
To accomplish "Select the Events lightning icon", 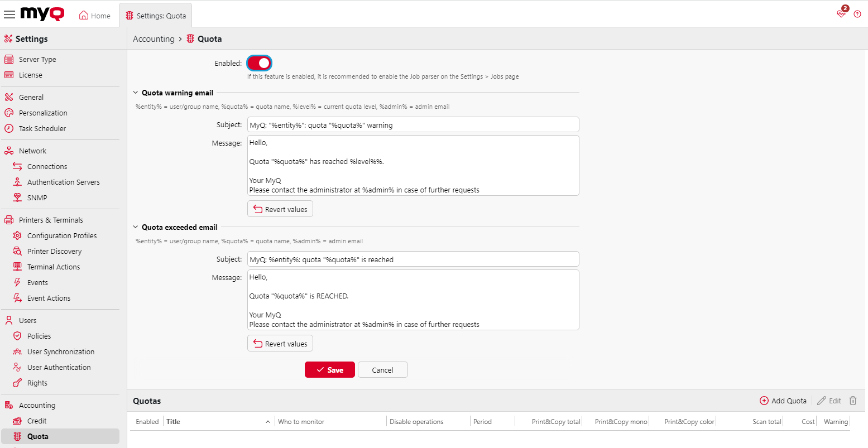I will click(17, 282).
